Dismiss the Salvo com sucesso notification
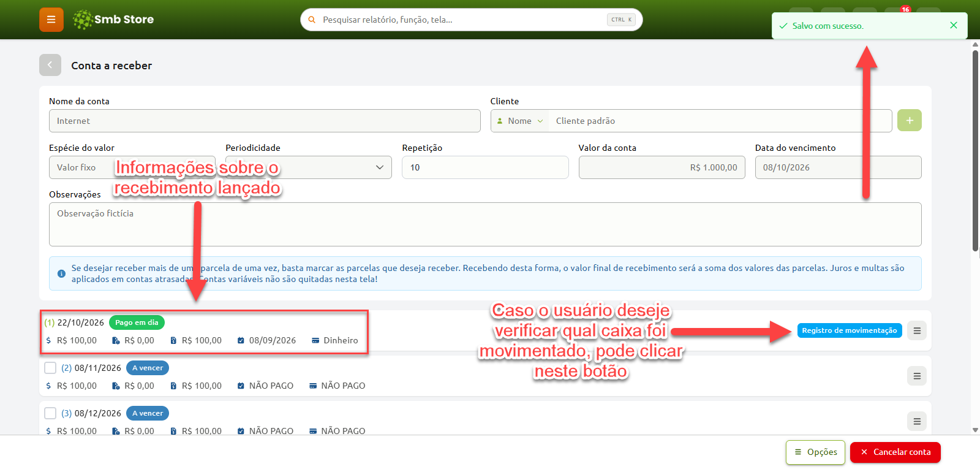Screen dimensions: 980x469 (954, 25)
